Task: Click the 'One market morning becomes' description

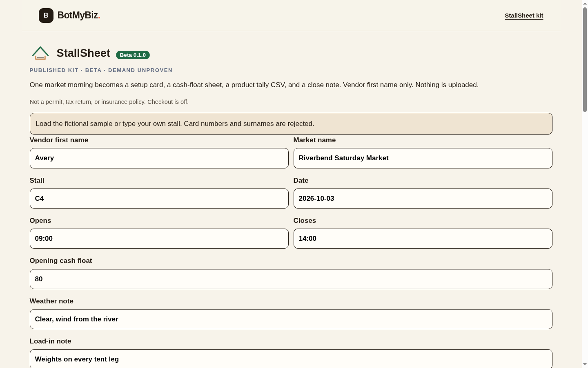Action: pyautogui.click(x=254, y=85)
